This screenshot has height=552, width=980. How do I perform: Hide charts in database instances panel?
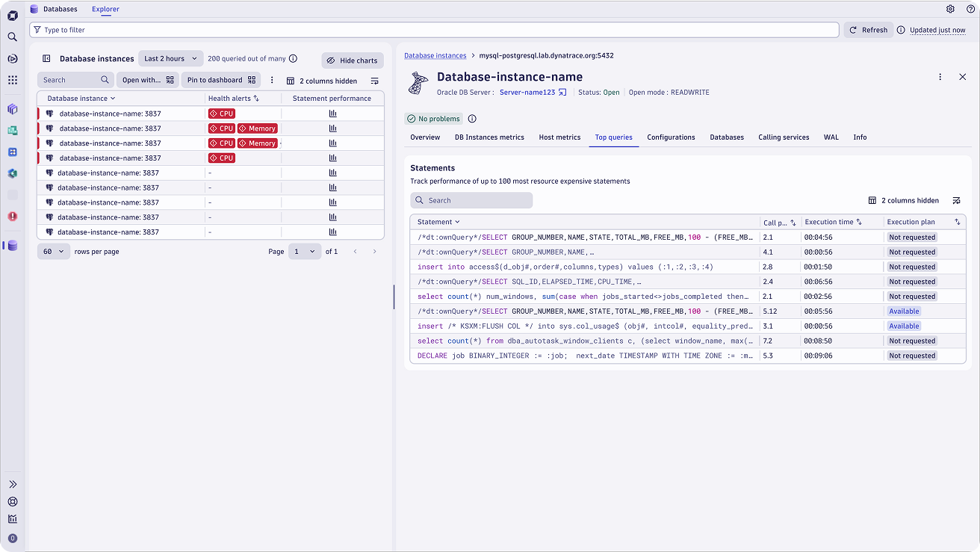pyautogui.click(x=352, y=61)
